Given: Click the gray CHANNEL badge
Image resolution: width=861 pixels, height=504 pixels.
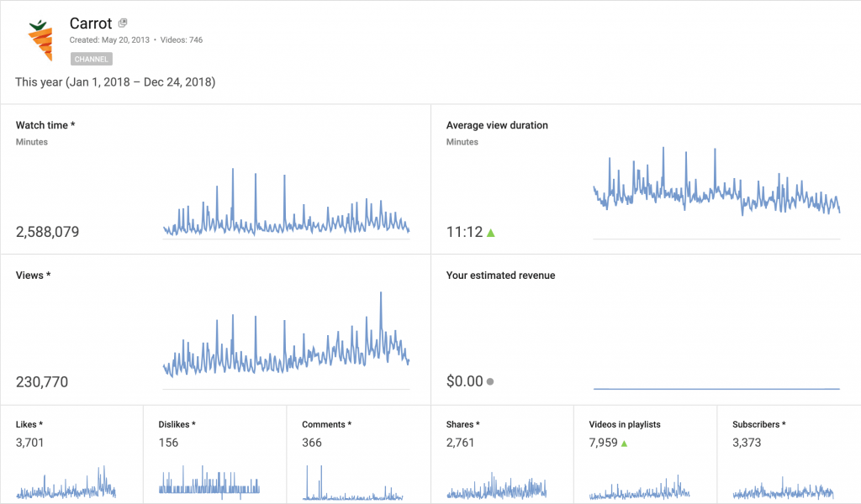Looking at the screenshot, I should (x=92, y=60).
